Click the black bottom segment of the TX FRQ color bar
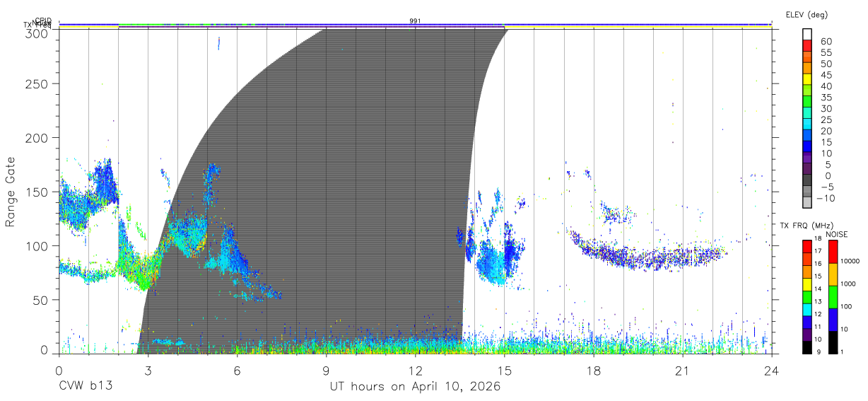The image size is (868, 401). [807, 347]
